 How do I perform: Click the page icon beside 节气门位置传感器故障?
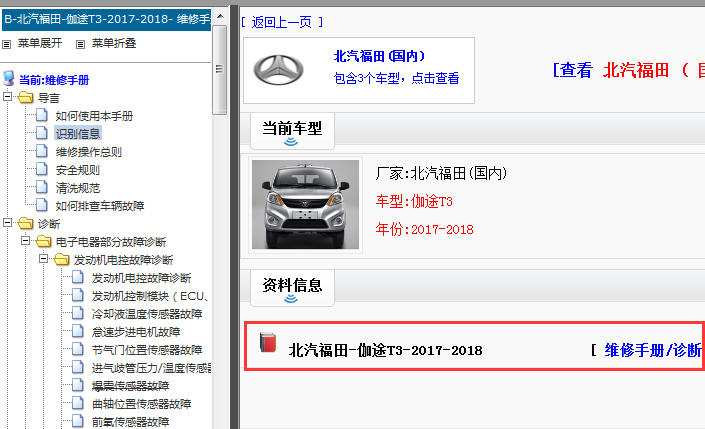pyautogui.click(x=78, y=349)
